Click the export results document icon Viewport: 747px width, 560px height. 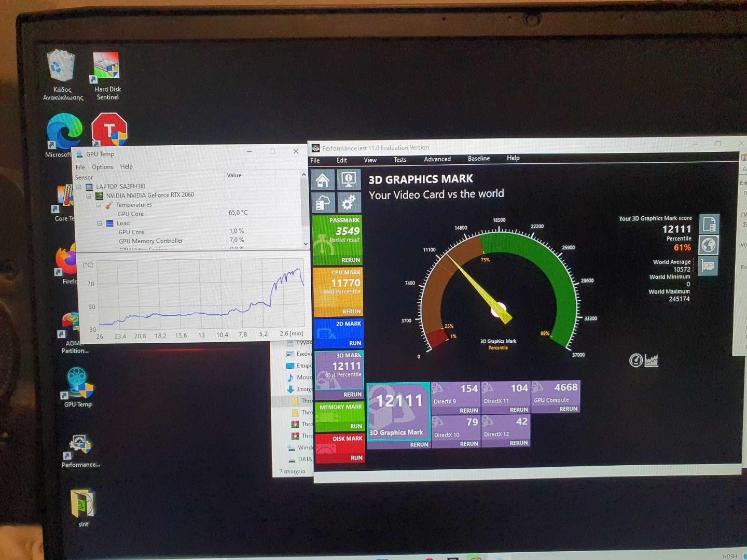tap(709, 225)
